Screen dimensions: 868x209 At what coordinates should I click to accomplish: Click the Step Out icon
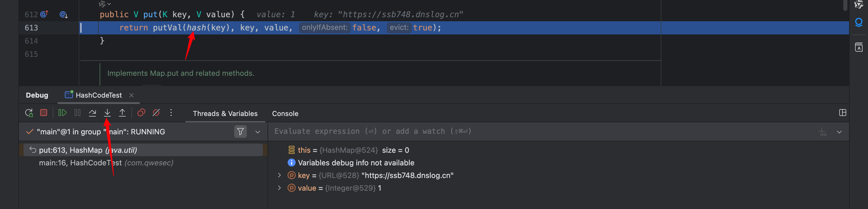(122, 113)
